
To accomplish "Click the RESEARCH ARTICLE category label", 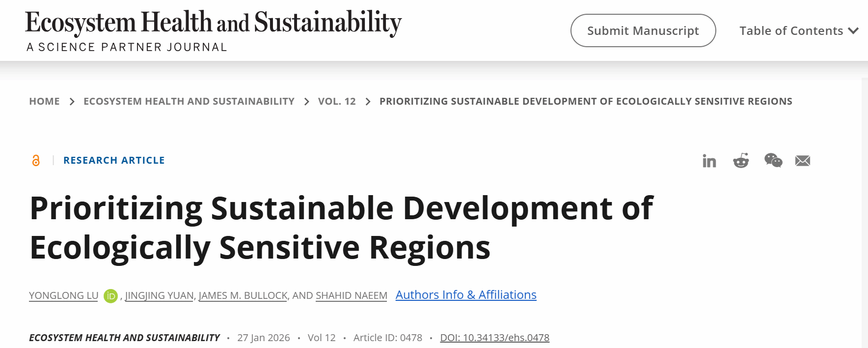I will coord(114,160).
